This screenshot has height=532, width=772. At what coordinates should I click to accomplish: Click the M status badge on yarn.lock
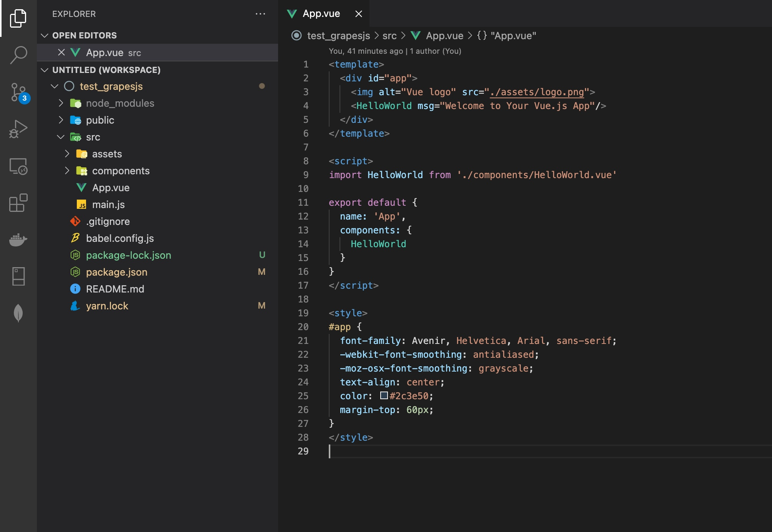tap(262, 306)
